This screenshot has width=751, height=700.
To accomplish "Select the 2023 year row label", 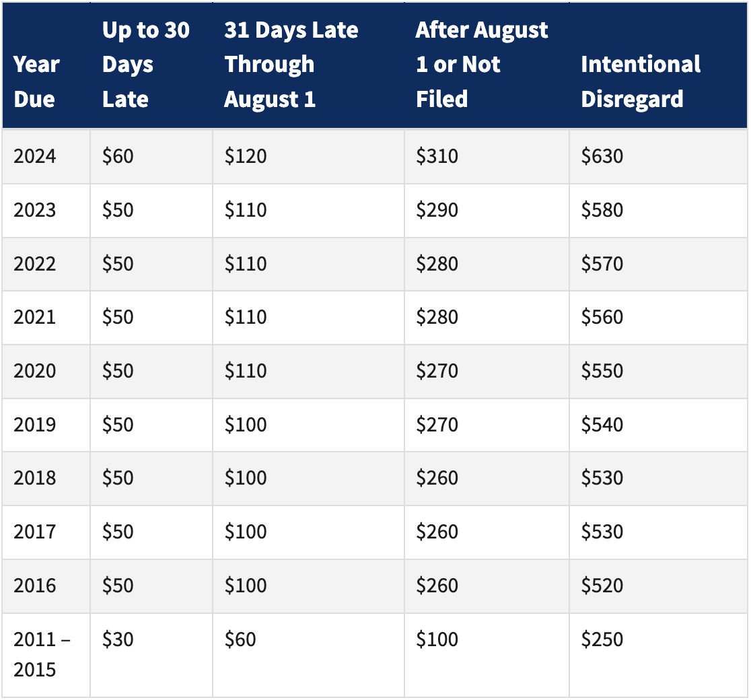I will tap(35, 210).
